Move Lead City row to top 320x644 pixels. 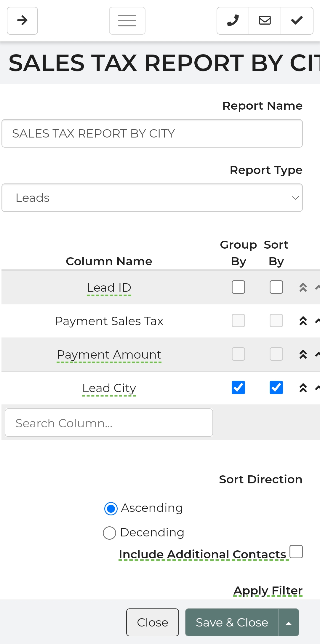click(303, 388)
